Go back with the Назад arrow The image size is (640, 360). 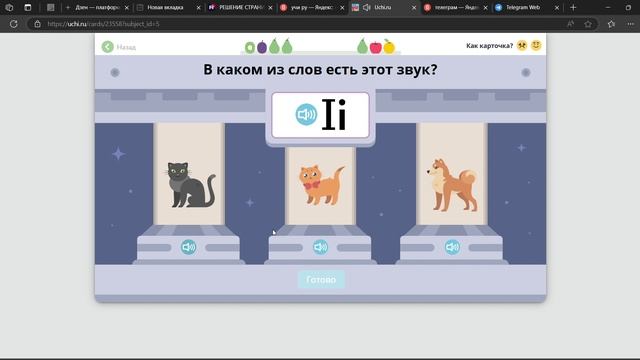point(108,47)
